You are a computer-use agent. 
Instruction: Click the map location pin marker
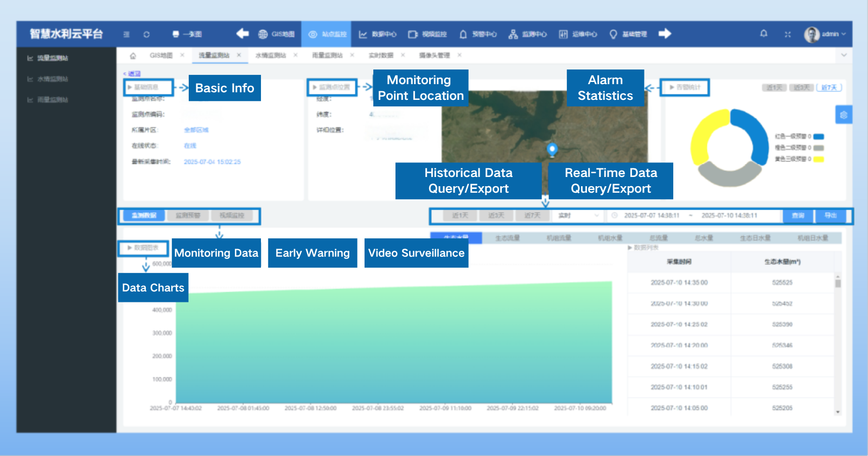click(552, 149)
